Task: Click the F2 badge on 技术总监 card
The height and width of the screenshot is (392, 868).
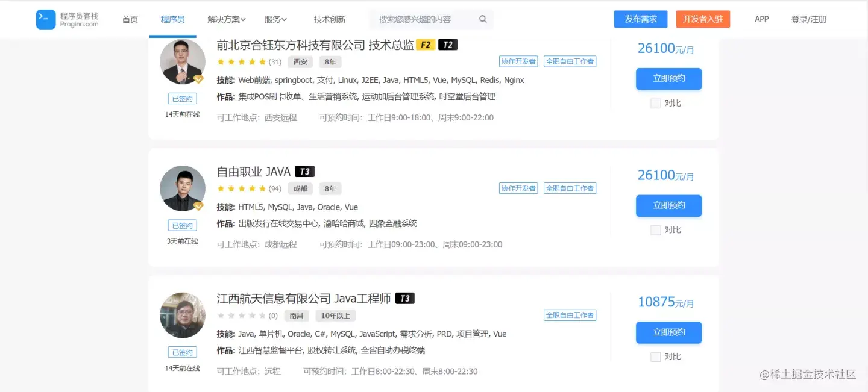Action: (x=426, y=45)
